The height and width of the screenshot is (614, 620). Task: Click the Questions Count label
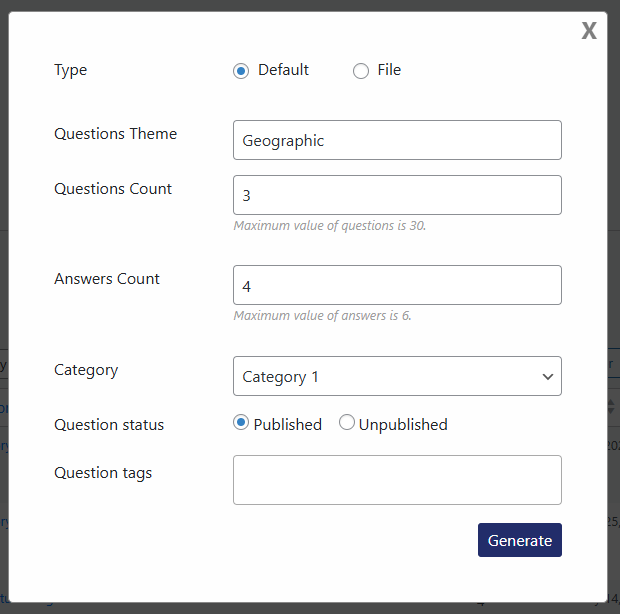(113, 189)
